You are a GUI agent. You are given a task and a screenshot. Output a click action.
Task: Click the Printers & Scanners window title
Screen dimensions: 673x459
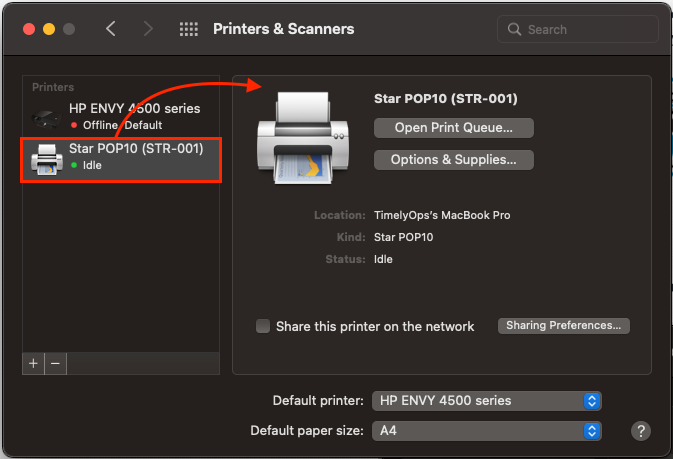click(284, 29)
